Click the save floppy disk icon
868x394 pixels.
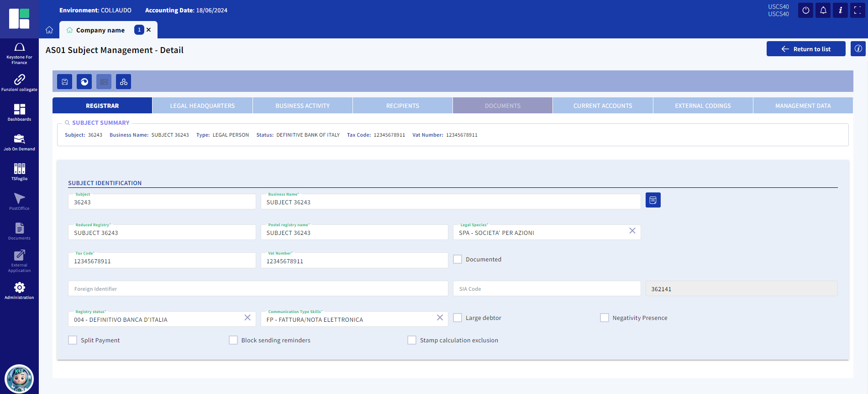click(64, 82)
